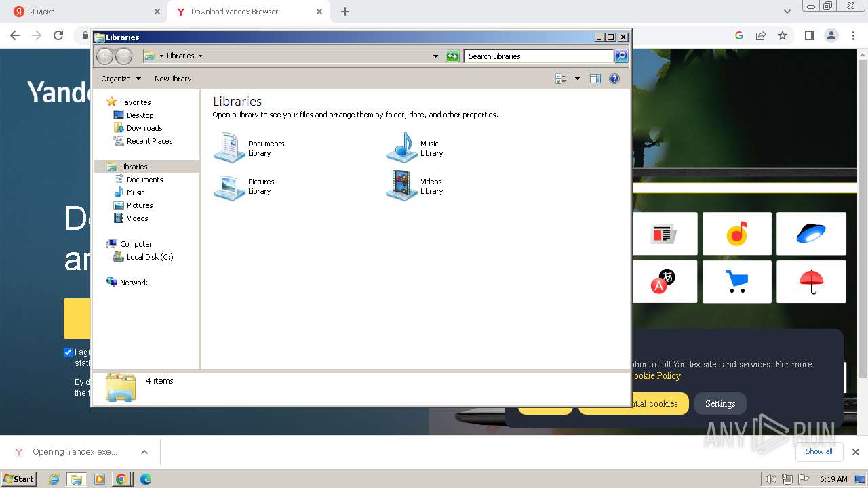Click the Yandex Market cart tile
868x488 pixels.
[x=737, y=281]
